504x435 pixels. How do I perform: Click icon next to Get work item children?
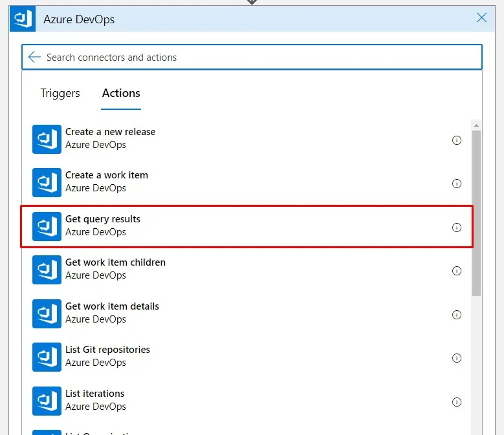[47, 270]
